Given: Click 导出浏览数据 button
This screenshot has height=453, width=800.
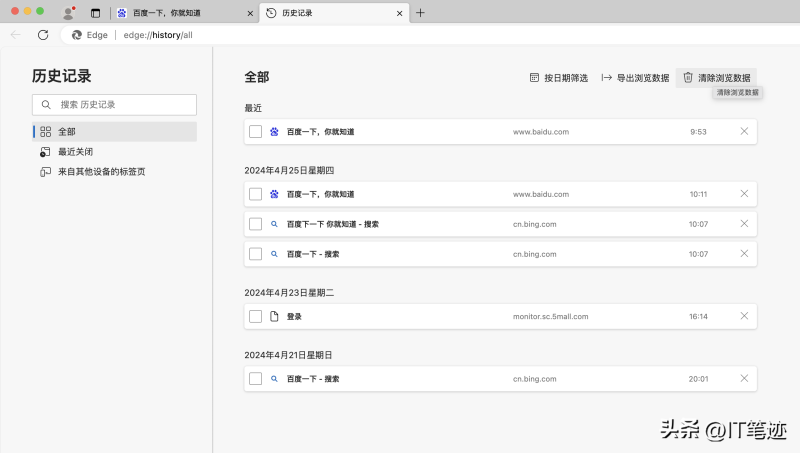Looking at the screenshot, I should 635,78.
